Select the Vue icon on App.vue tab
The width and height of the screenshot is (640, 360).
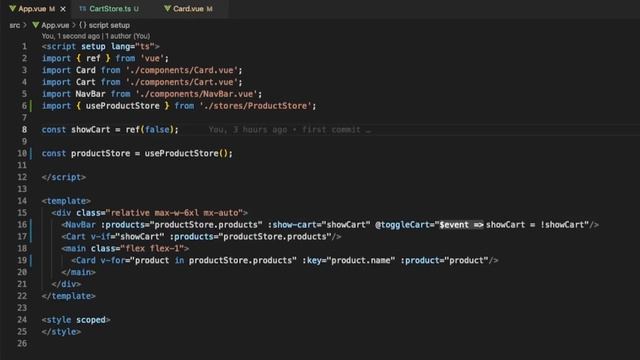pyautogui.click(x=13, y=9)
